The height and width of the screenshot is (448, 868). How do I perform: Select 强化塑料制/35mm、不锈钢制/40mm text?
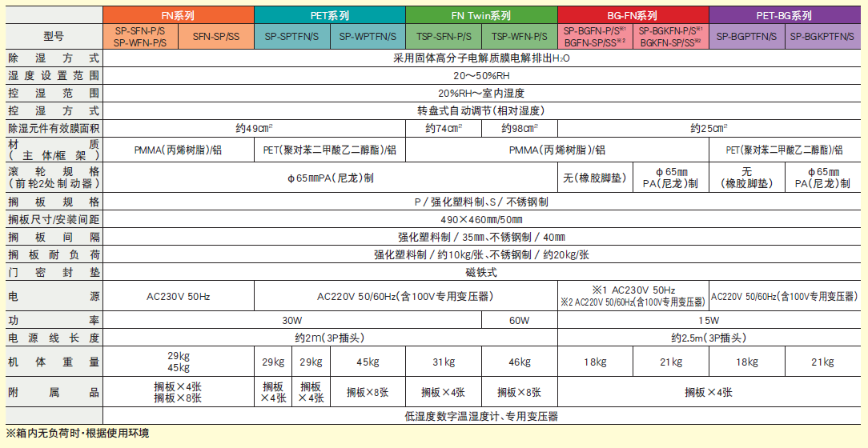pos(481,238)
